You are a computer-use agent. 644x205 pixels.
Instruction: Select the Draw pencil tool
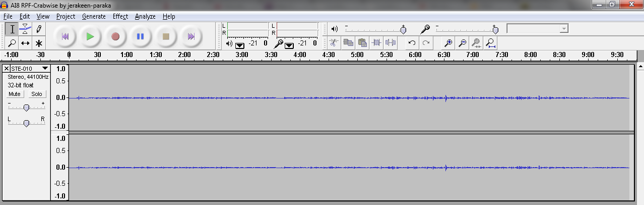pos(39,29)
